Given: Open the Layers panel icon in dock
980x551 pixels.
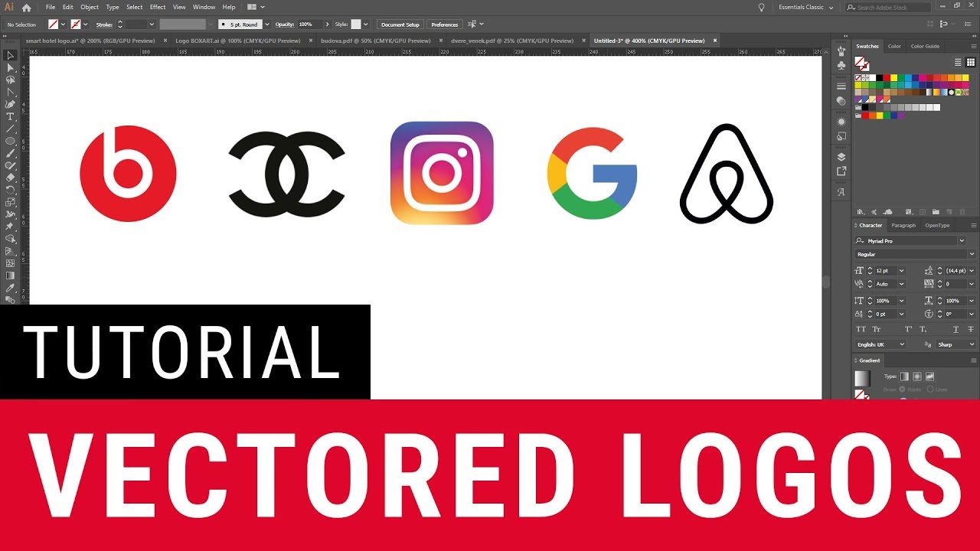Looking at the screenshot, I should tap(841, 156).
